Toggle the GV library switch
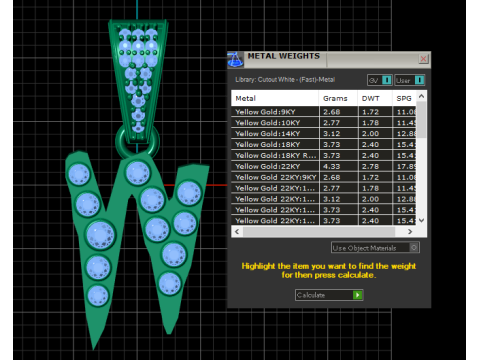 pyautogui.click(x=380, y=80)
